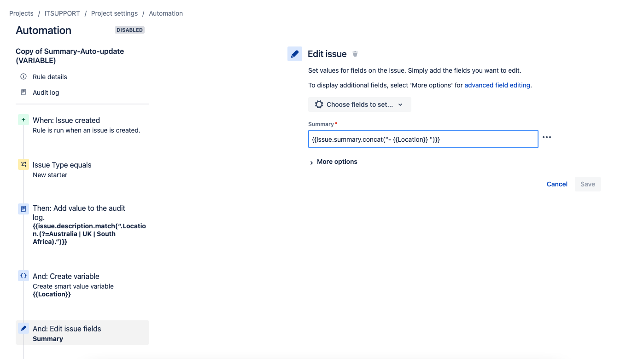Click the trash icon beside Edit issue
This screenshot has height=359, width=644.
click(x=355, y=54)
